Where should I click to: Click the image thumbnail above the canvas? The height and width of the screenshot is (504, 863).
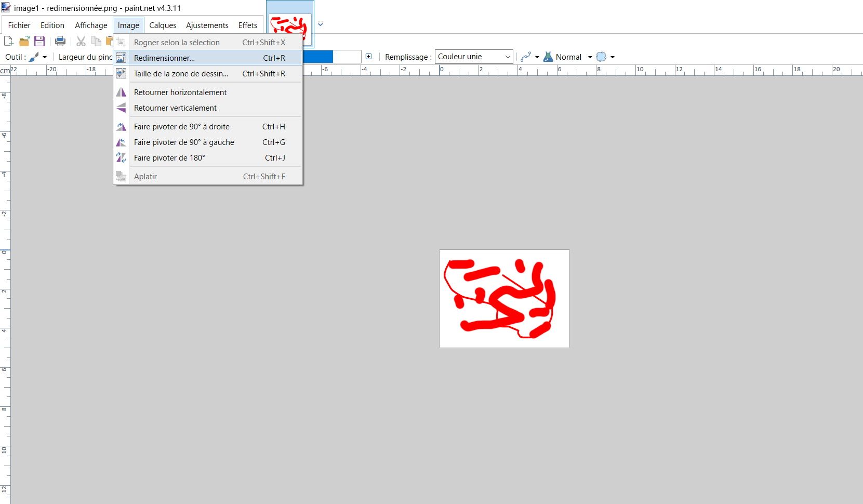tap(289, 23)
